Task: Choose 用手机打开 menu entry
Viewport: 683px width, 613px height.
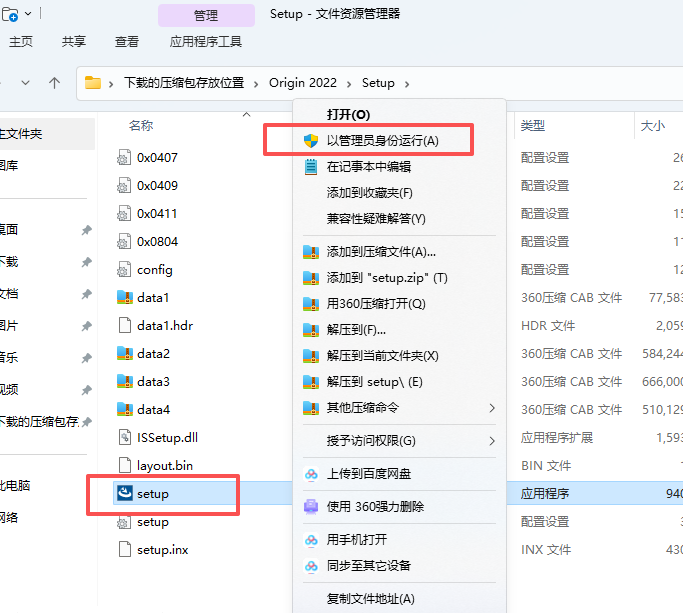Action: point(399,540)
